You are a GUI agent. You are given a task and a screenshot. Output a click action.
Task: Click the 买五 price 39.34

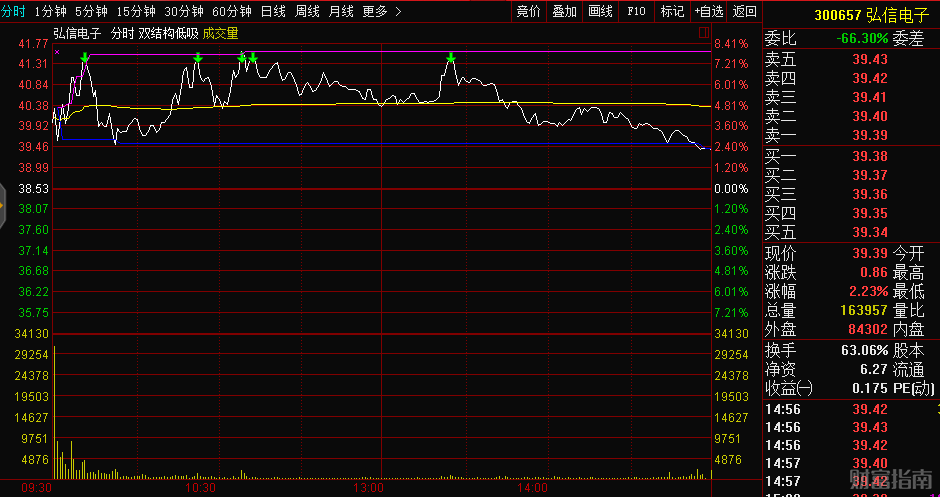click(870, 233)
